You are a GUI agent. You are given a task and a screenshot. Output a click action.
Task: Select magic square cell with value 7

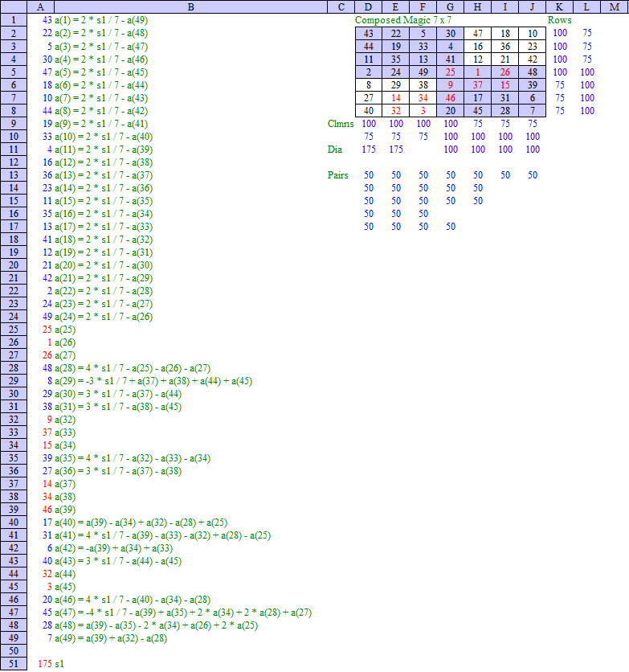(x=533, y=111)
